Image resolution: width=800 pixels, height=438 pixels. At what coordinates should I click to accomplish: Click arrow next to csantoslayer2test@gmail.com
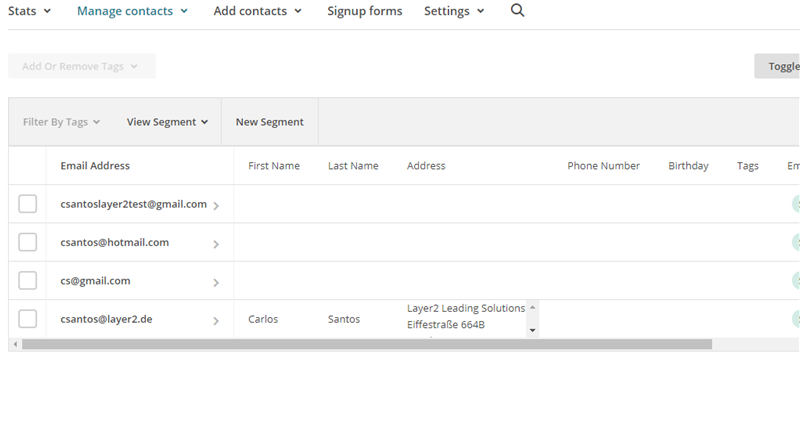pos(216,206)
